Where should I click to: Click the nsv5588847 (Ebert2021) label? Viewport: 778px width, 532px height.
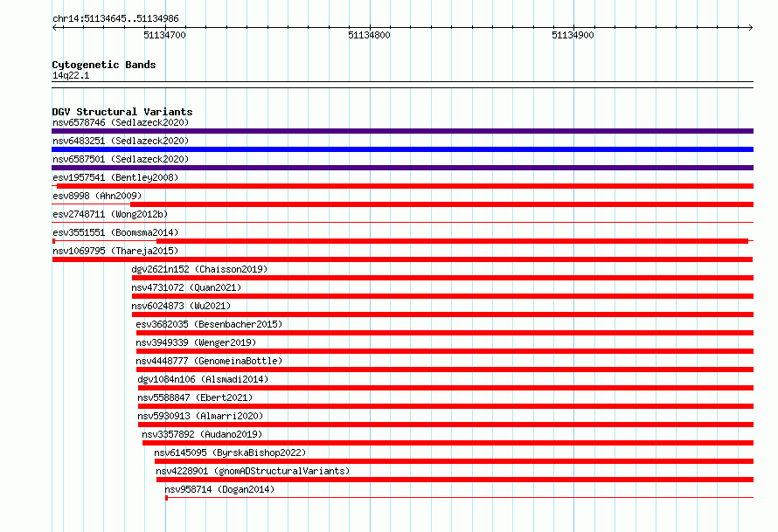click(195, 397)
